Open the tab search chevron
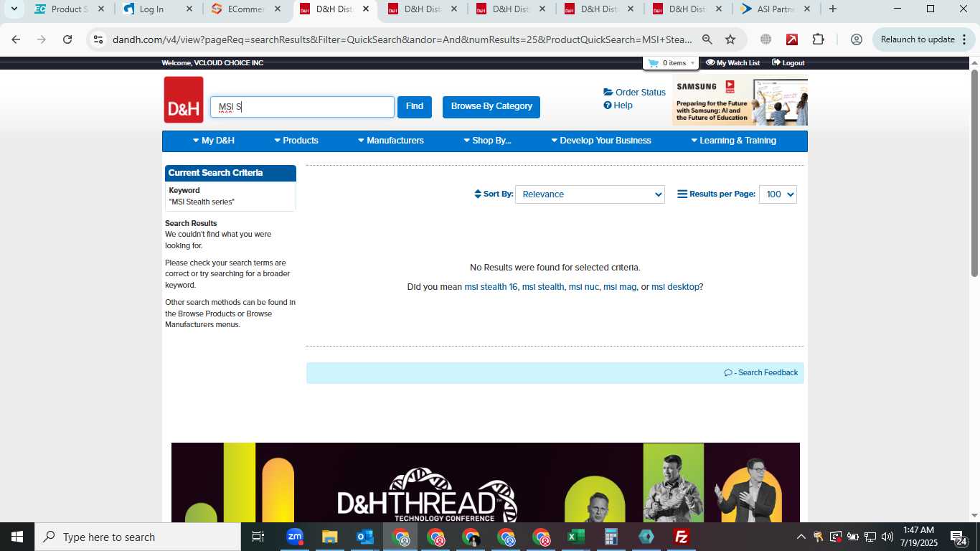Image resolution: width=980 pixels, height=551 pixels. pos(14,9)
